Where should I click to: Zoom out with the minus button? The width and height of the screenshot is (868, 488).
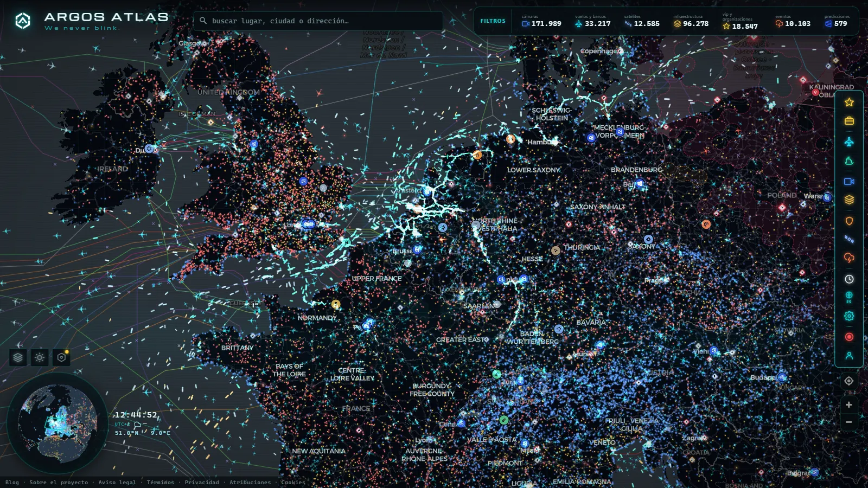[849, 422]
